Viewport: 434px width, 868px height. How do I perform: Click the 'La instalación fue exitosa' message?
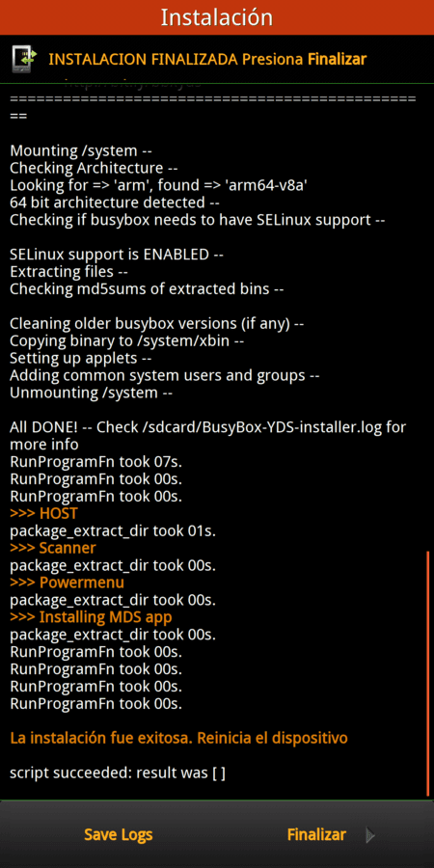[x=178, y=738]
